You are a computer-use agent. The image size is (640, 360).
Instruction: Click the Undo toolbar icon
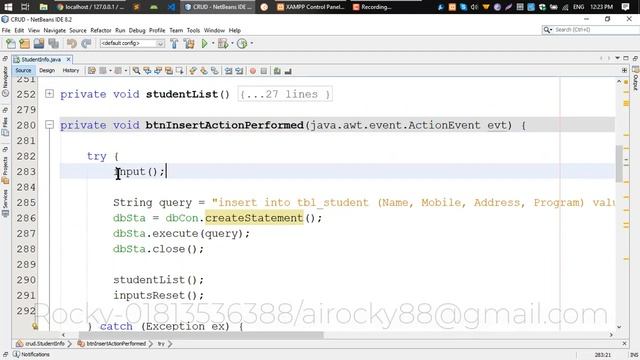[72, 43]
